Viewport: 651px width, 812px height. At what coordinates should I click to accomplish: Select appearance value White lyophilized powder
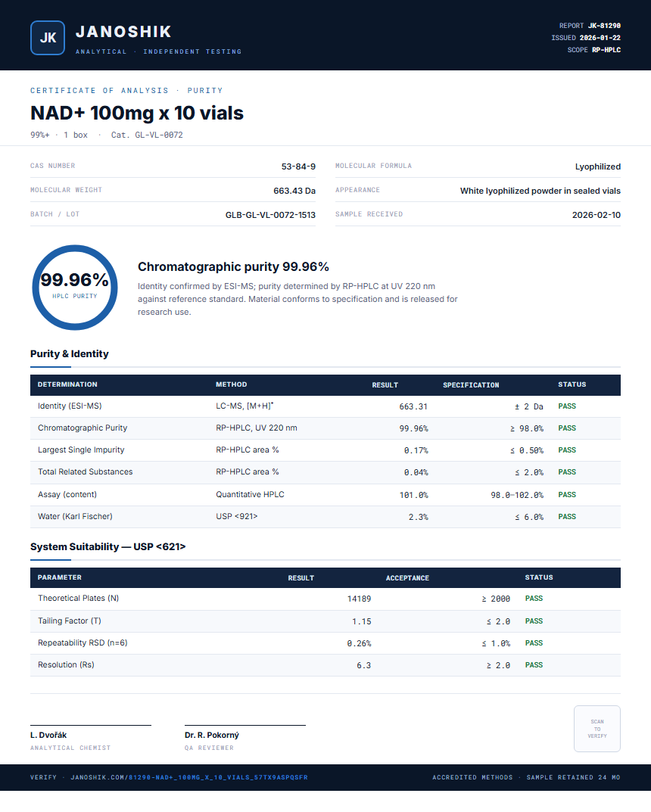(x=540, y=191)
